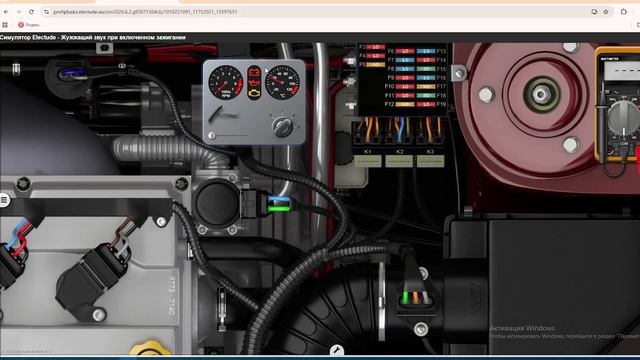The width and height of the screenshot is (640, 360).
Task: Select fuse F8 in fuse box
Action: [x=405, y=69]
